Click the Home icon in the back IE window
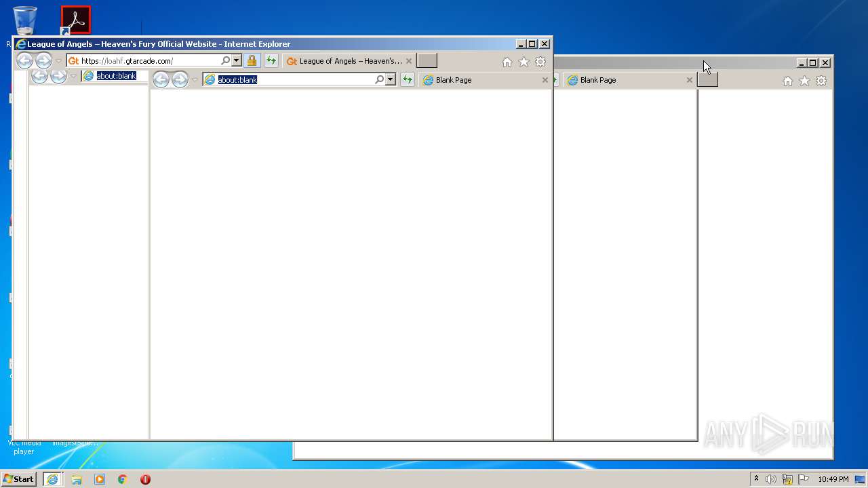The height and width of the screenshot is (488, 868). 788,81
